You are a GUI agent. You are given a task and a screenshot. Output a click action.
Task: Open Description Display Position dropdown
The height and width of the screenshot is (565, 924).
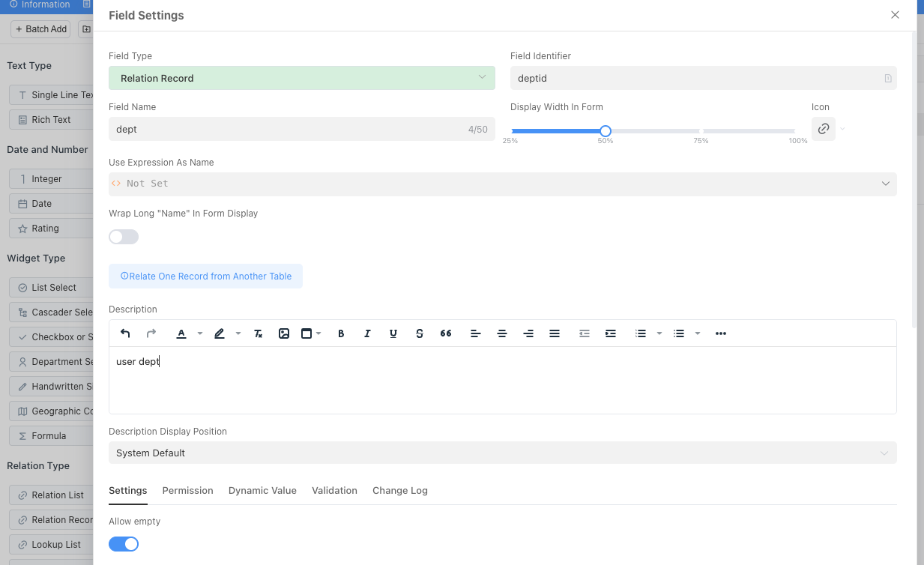coord(502,453)
